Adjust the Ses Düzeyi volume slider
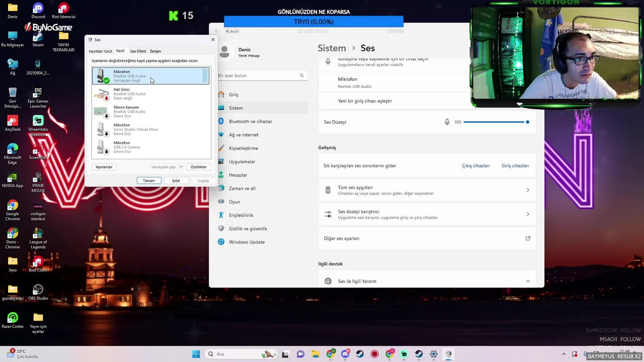The image size is (644, 362). click(496, 122)
